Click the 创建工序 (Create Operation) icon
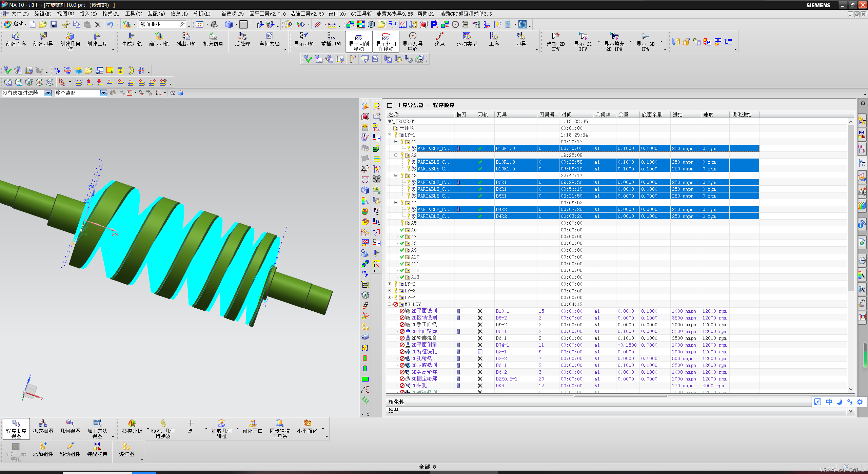Screen dimensions: 868x474 coord(97,40)
